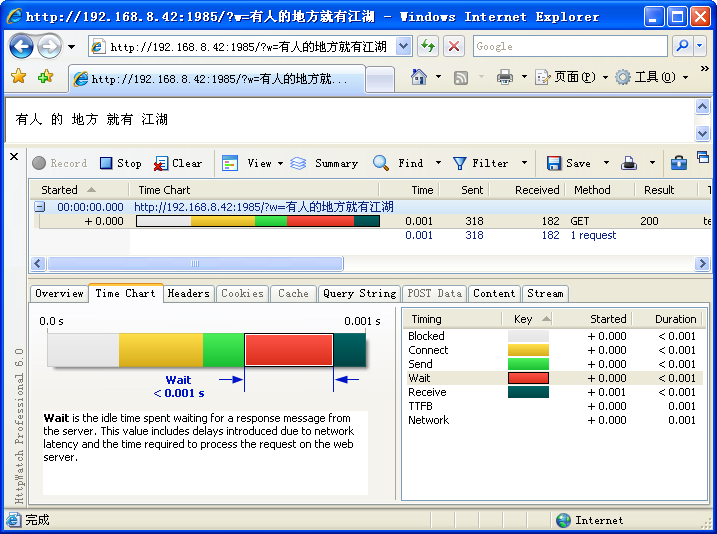Open a new blank browser tab
Viewport: 717px width, 534px height.
pyautogui.click(x=380, y=80)
